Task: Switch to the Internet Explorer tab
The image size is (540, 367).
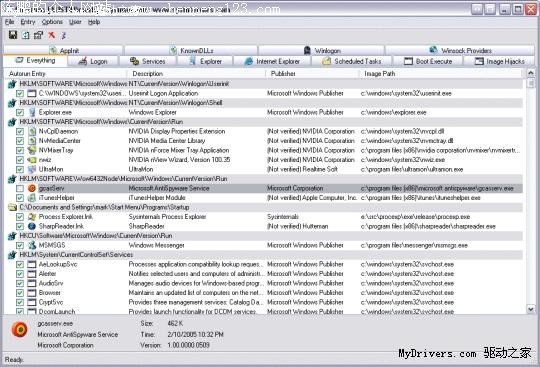Action: pyautogui.click(x=272, y=61)
